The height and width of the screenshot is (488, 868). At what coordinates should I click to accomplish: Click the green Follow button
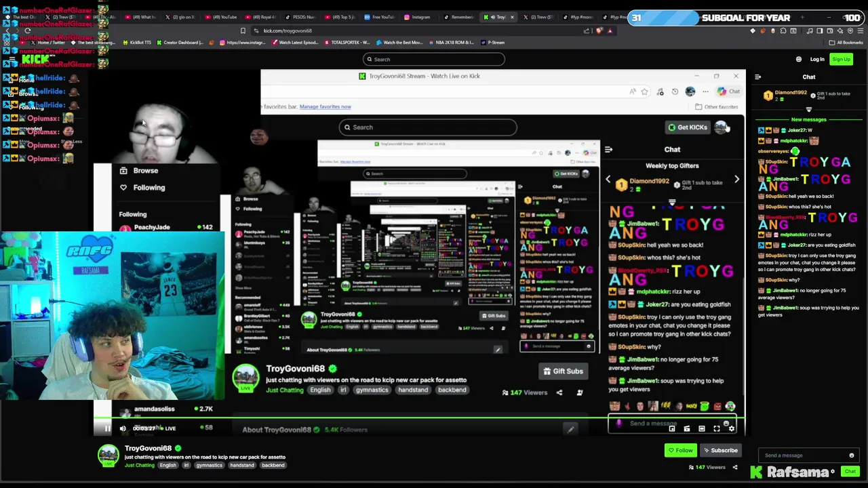[680, 450]
